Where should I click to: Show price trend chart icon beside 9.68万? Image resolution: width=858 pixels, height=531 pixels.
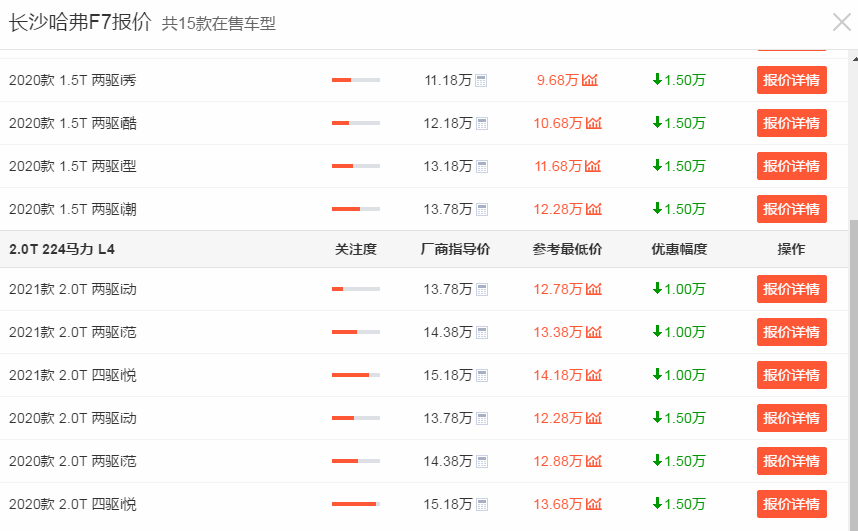click(589, 80)
